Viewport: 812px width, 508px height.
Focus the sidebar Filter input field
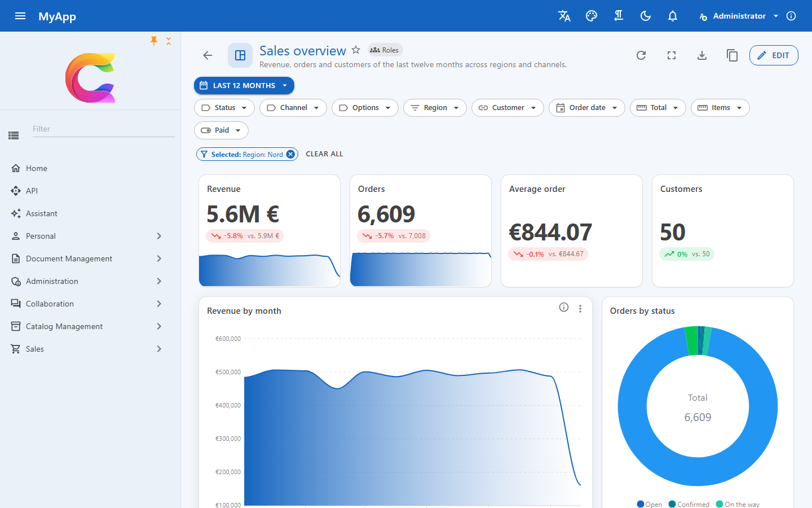(103, 129)
